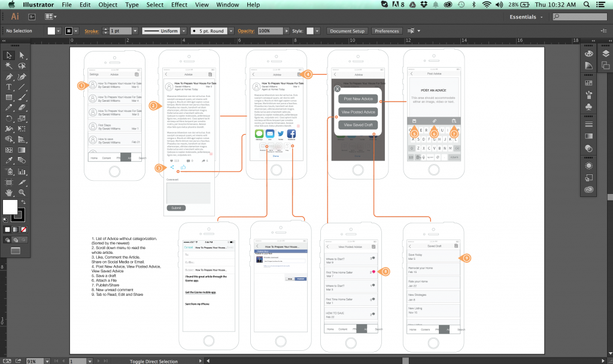The image size is (613, 364).
Task: Change Screen Mode button in the Tools panel
Action: coord(16,251)
